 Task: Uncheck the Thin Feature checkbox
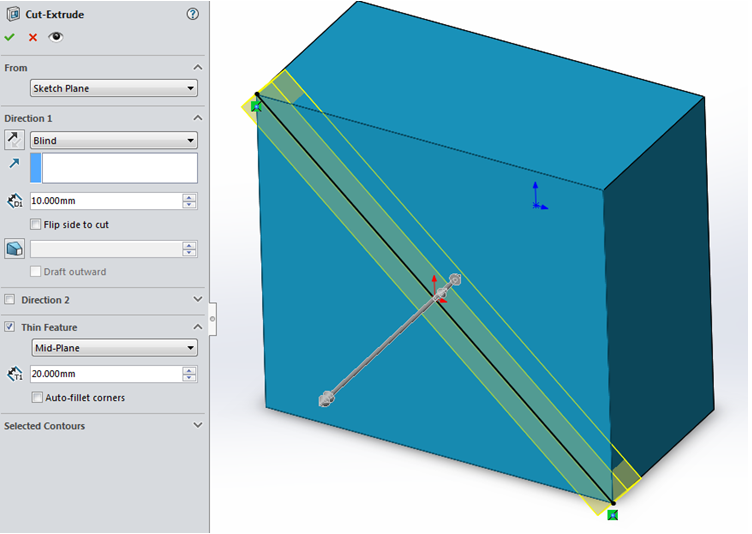10,327
